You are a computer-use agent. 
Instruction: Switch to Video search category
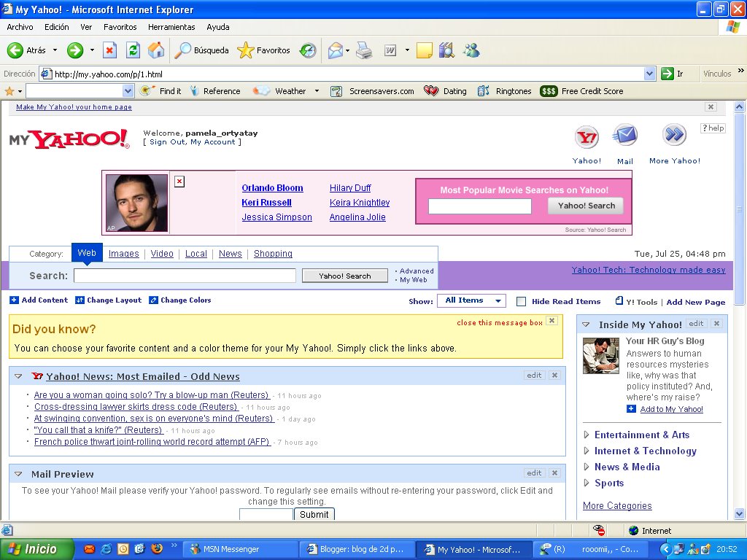[x=162, y=254]
